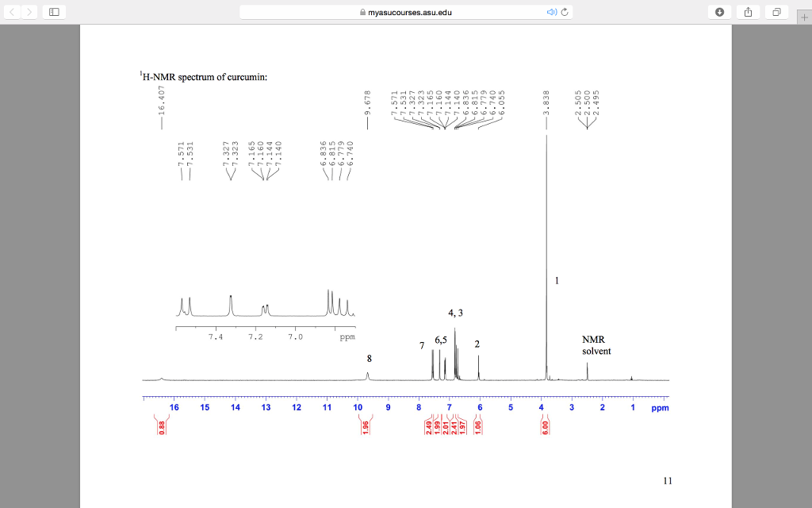Click the forward navigation arrow
The width and height of the screenshot is (812, 508).
tap(29, 11)
